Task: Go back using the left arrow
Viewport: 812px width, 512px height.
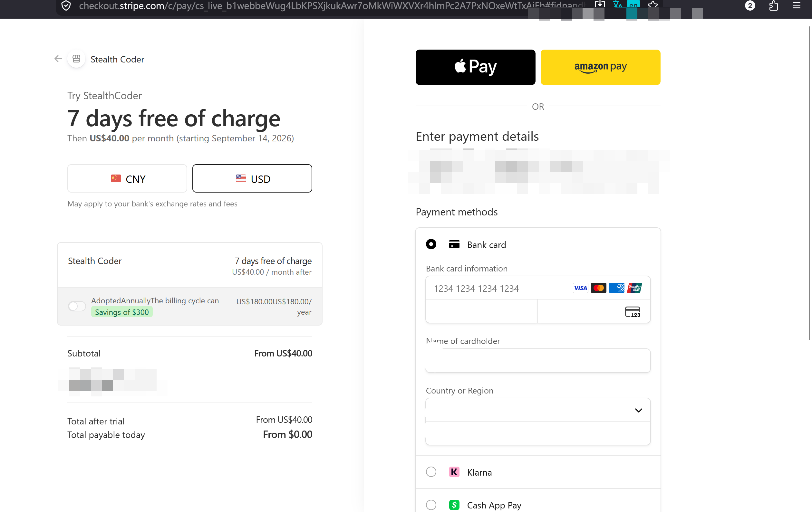Action: tap(58, 59)
